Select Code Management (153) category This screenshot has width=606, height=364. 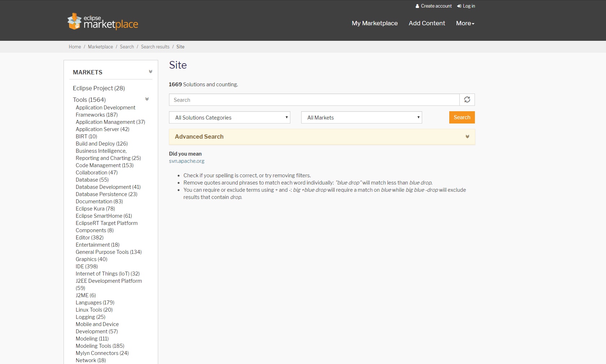pyautogui.click(x=105, y=165)
